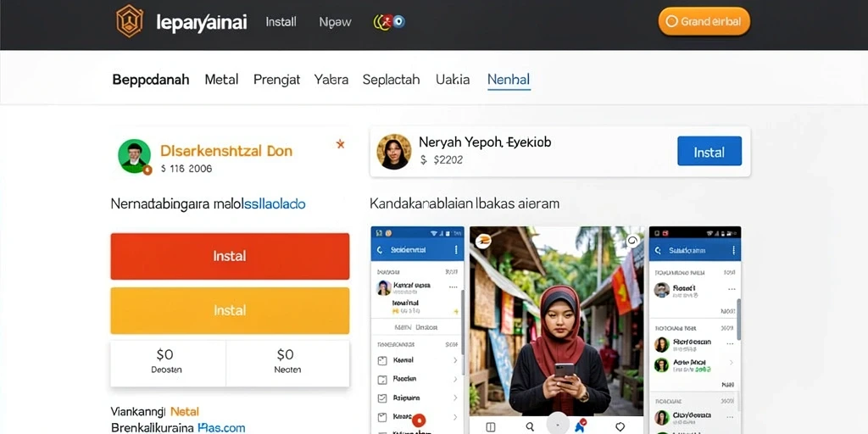The height and width of the screenshot is (434, 868).
Task: Click orange round logo on center photo
Action: pos(483,240)
